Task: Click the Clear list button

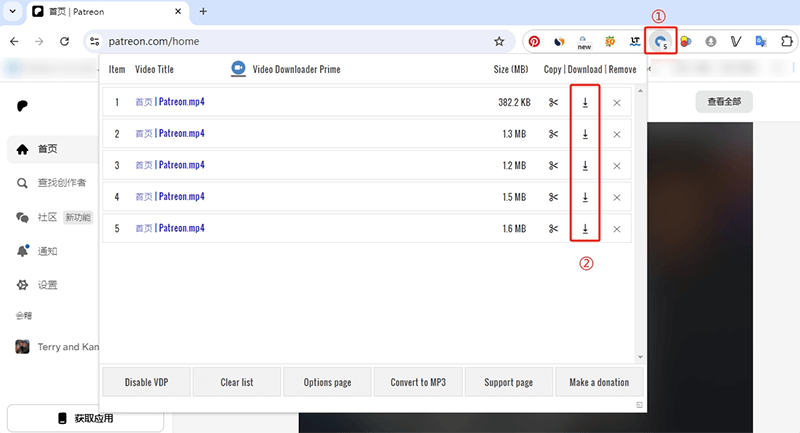Action: 237,382
